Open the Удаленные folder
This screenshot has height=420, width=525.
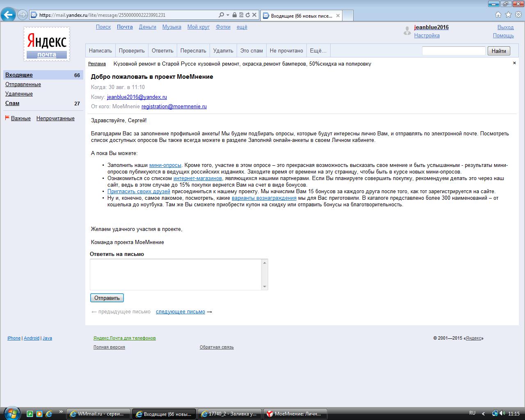(19, 94)
